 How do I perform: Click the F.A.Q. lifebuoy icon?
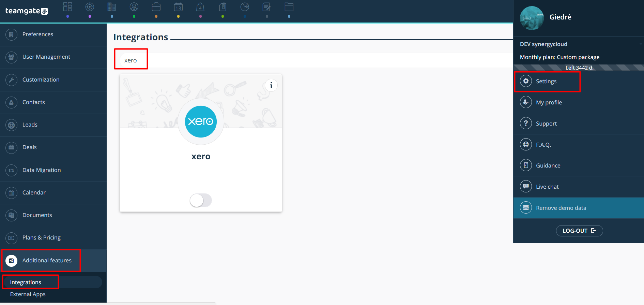(x=526, y=145)
